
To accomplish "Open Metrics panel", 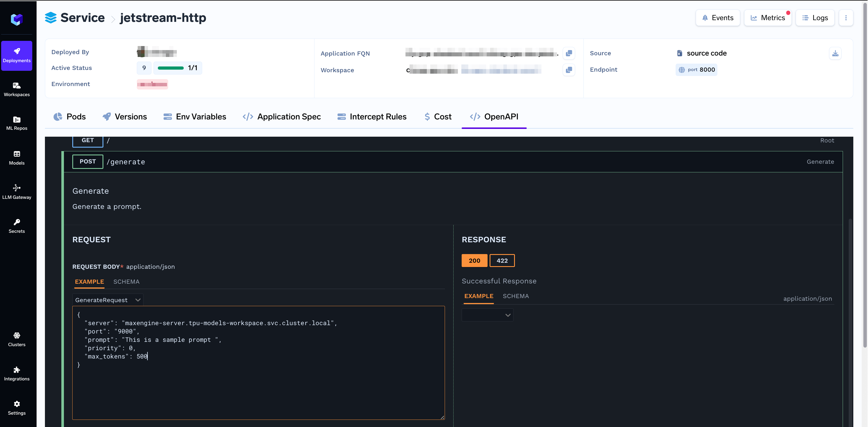I will coord(767,18).
